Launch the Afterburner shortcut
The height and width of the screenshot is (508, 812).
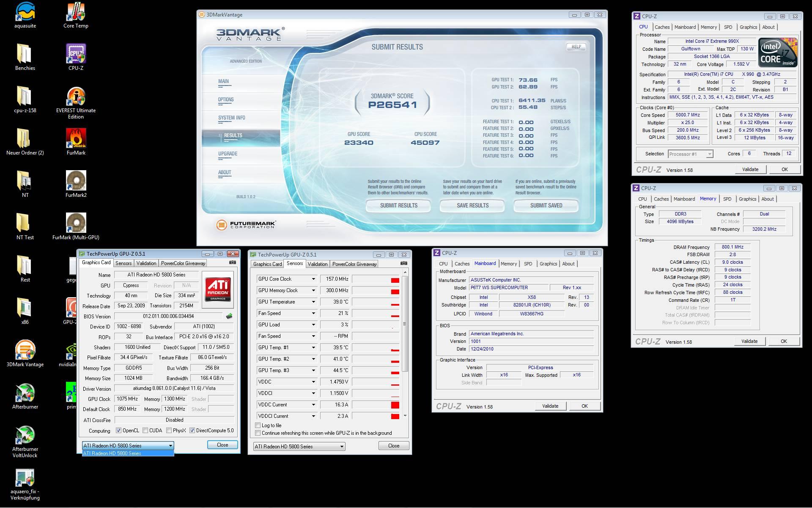25,396
